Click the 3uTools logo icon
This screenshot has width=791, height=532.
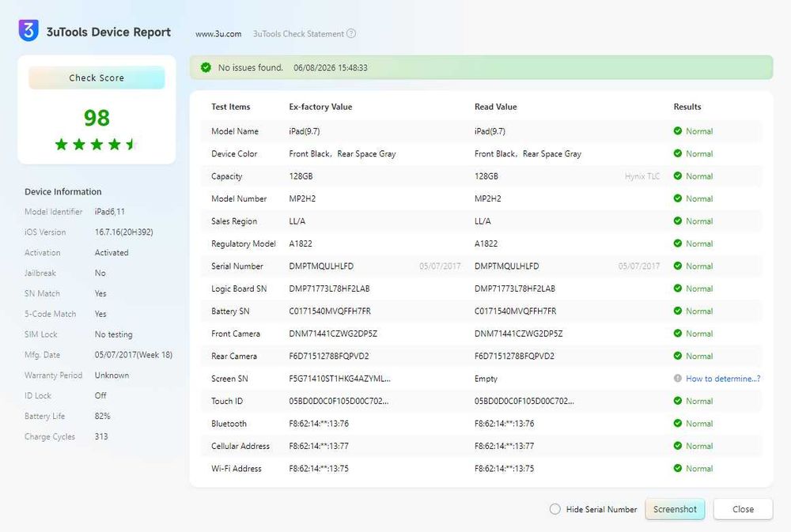[x=28, y=30]
